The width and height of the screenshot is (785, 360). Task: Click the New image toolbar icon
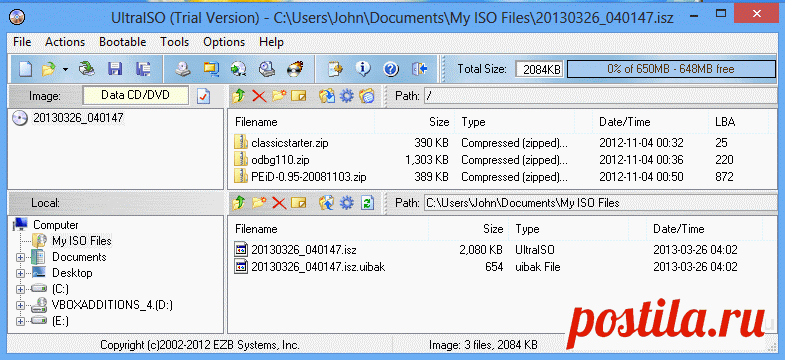[26, 69]
